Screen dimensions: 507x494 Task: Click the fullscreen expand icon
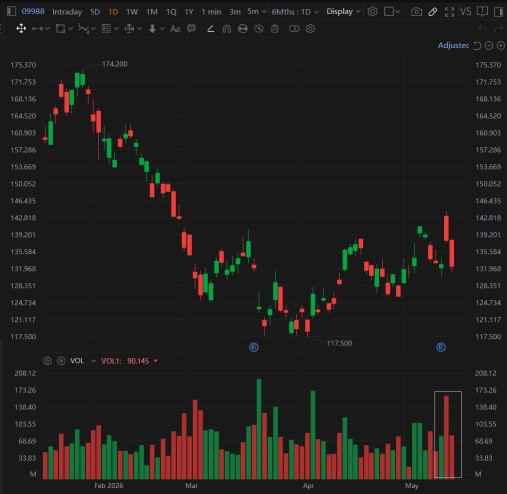tap(449, 12)
